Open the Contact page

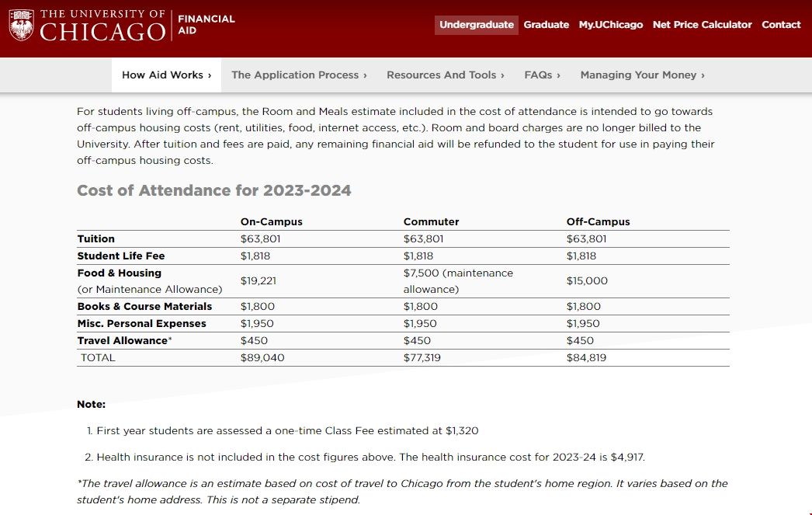pyautogui.click(x=780, y=25)
